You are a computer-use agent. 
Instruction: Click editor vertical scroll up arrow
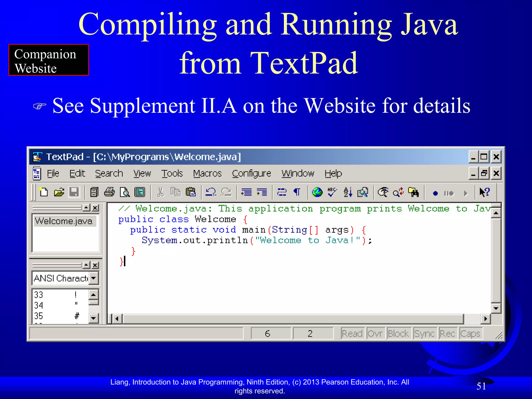click(496, 213)
